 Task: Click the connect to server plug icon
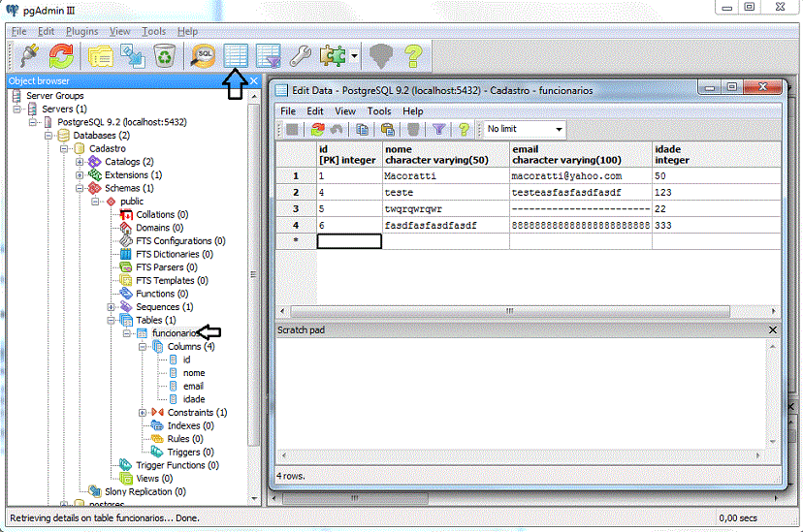[29, 56]
